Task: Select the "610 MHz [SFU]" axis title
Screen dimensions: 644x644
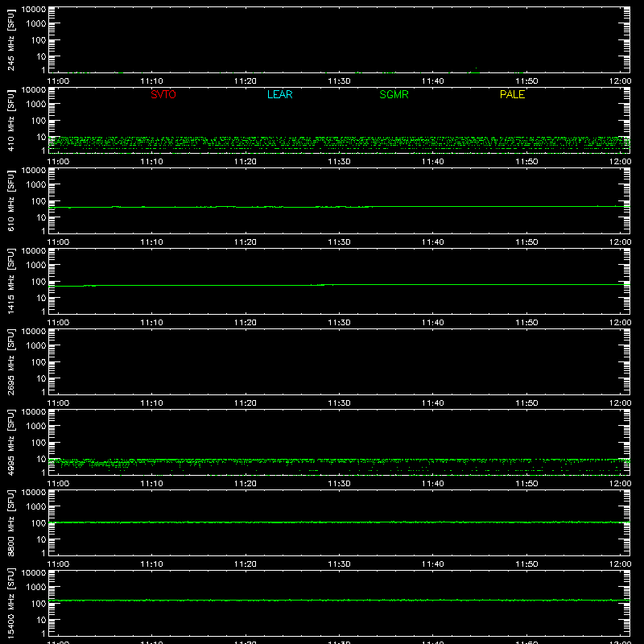Action: point(10,200)
